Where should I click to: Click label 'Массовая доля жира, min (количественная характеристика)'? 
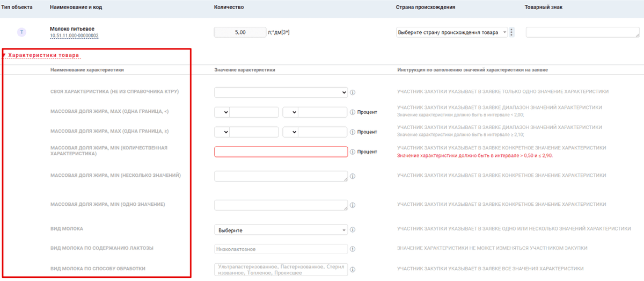click(x=109, y=150)
